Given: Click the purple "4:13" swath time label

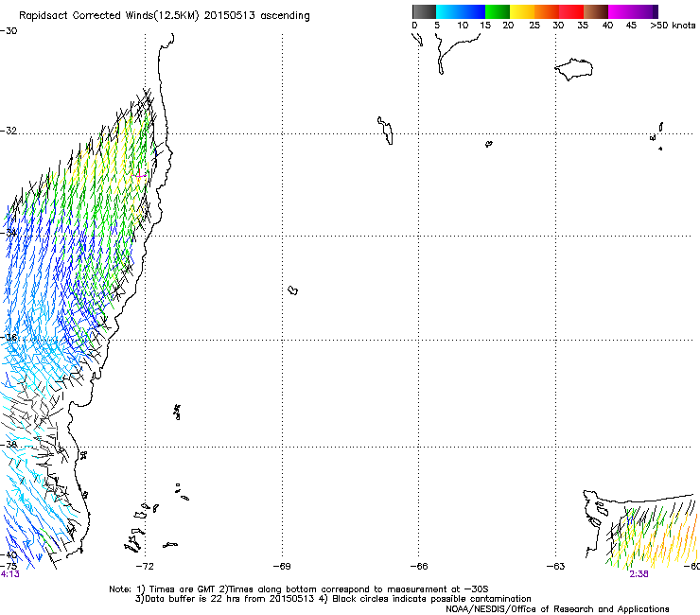Looking at the screenshot, I should pos(9,574).
